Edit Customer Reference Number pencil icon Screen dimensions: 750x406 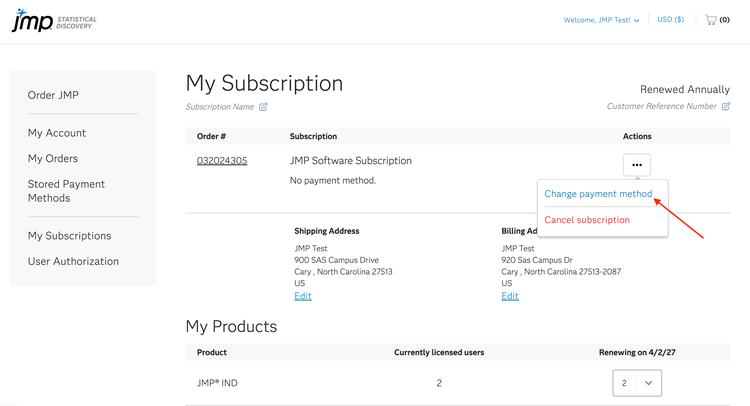(726, 106)
